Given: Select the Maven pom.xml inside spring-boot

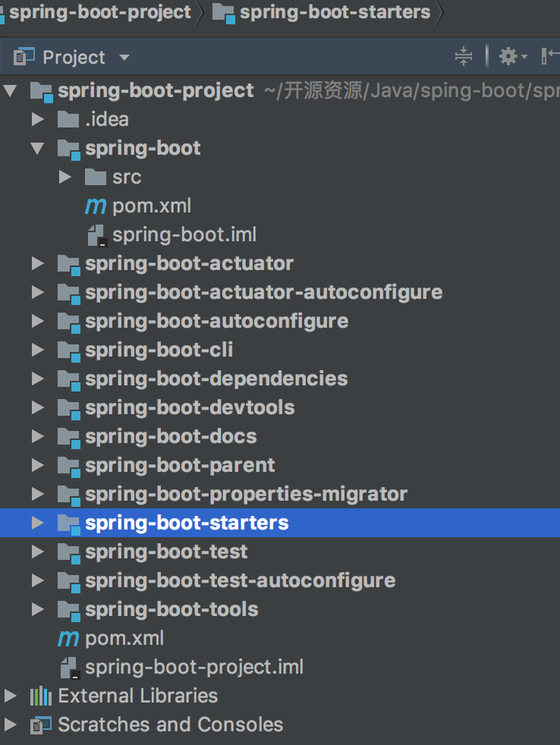Looking at the screenshot, I should pos(138,206).
